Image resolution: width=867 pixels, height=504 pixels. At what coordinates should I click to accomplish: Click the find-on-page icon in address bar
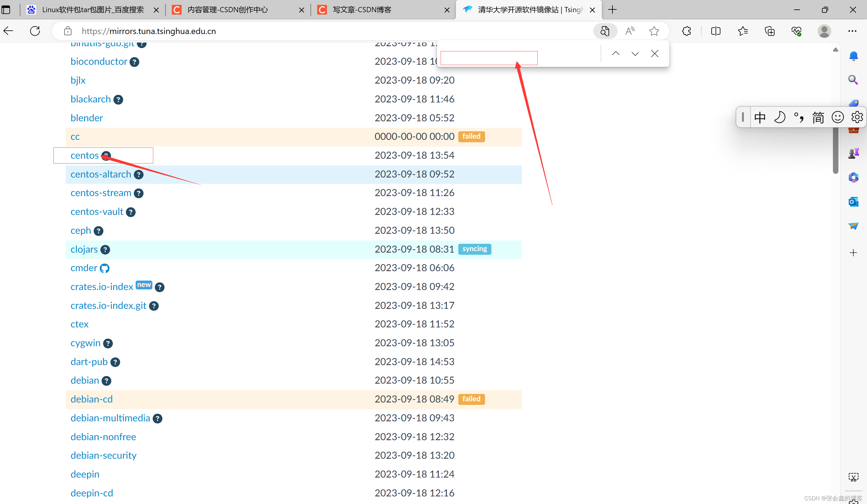click(x=605, y=31)
